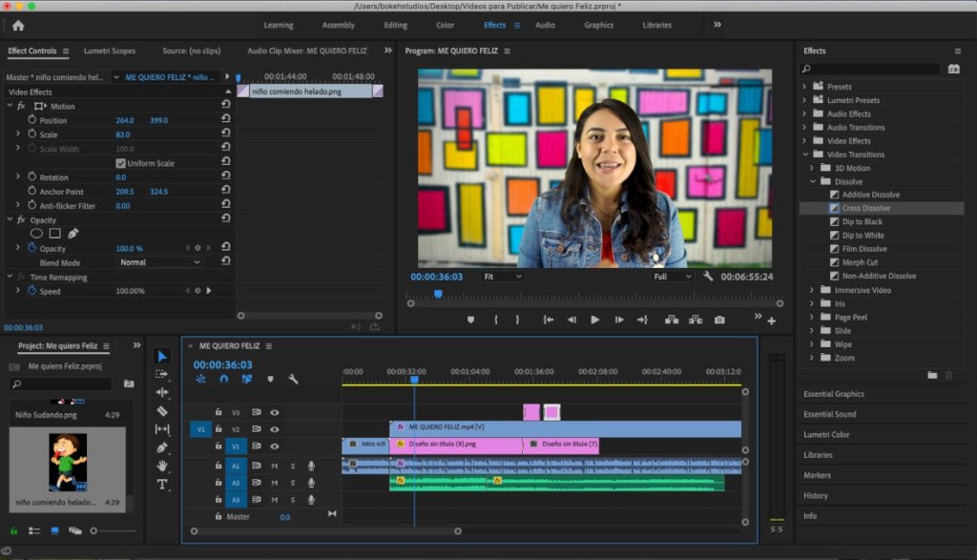977x560 pixels.
Task: Step forward one frame
Action: coord(618,320)
